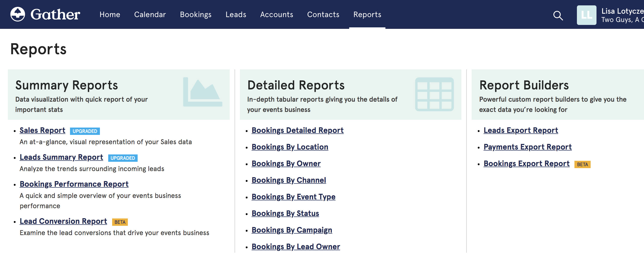Open the Sales Report link
The width and height of the screenshot is (644, 260).
tap(43, 130)
